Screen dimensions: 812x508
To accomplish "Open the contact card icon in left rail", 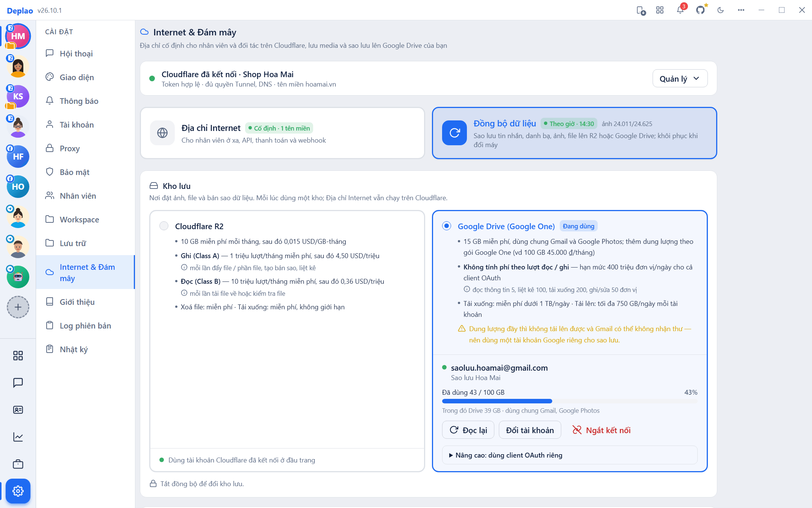I will click(18, 410).
